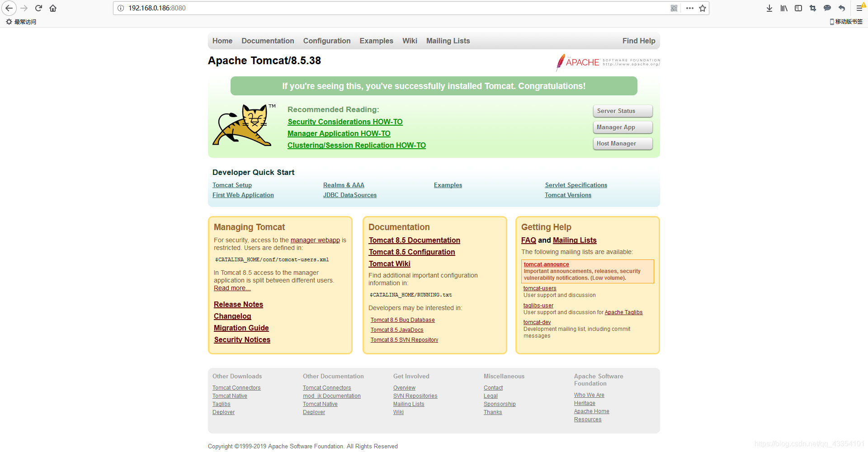
Task: Open the manager webapp link
Action: click(315, 240)
